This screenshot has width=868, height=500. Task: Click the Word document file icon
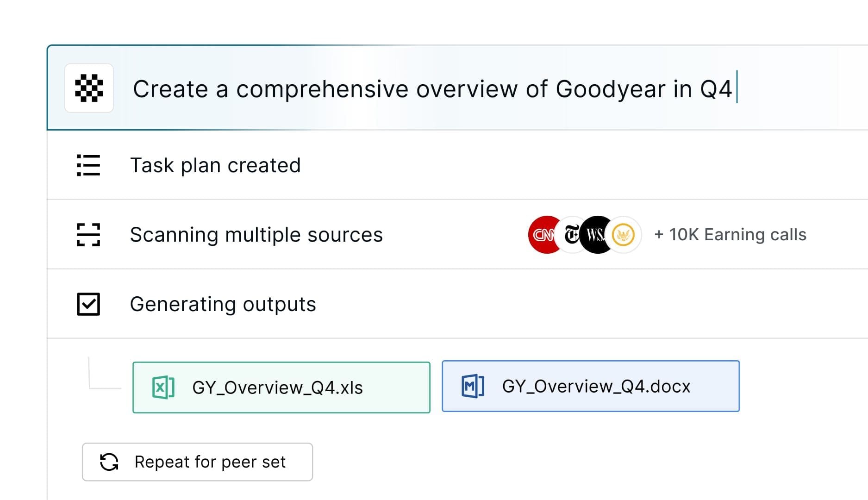tap(473, 386)
